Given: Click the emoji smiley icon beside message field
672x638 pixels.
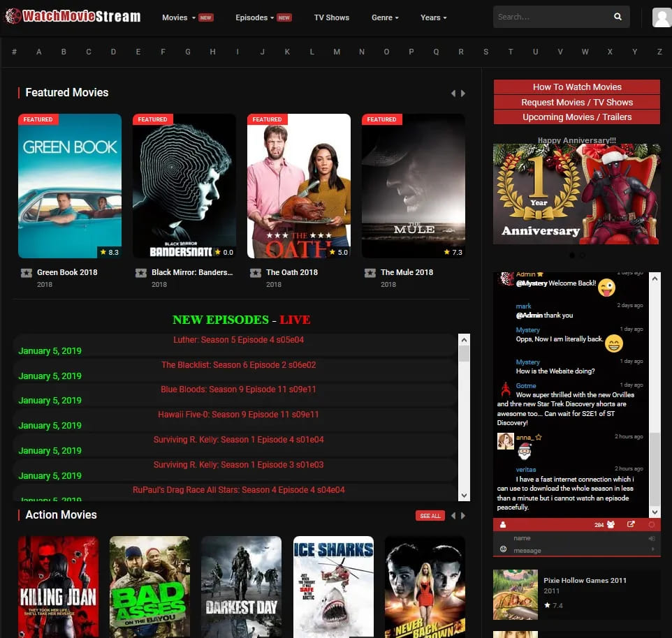Looking at the screenshot, I should [x=503, y=549].
